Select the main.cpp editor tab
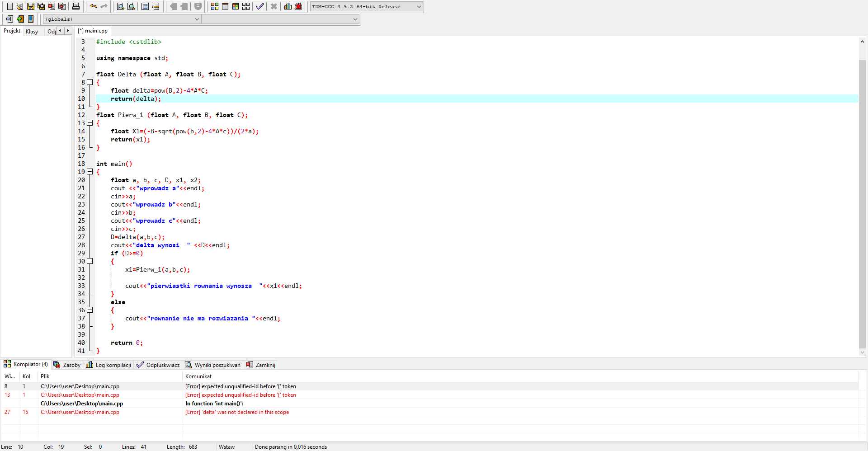Screen dimensions: 868x451 (x=93, y=31)
